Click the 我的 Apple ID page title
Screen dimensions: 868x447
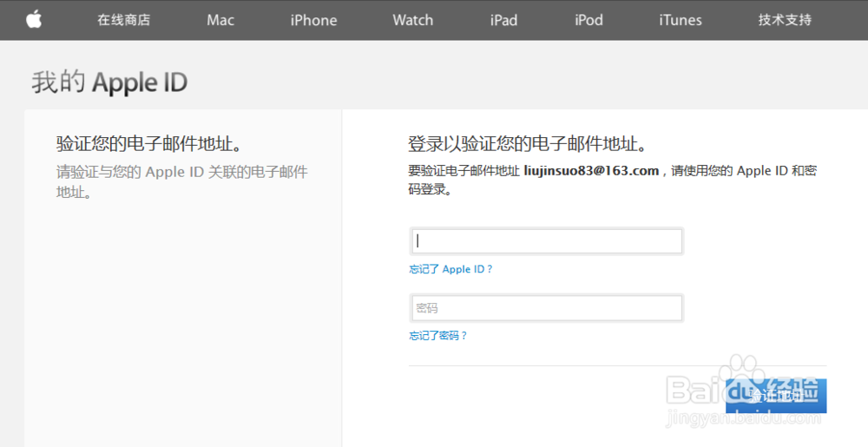coord(109,82)
